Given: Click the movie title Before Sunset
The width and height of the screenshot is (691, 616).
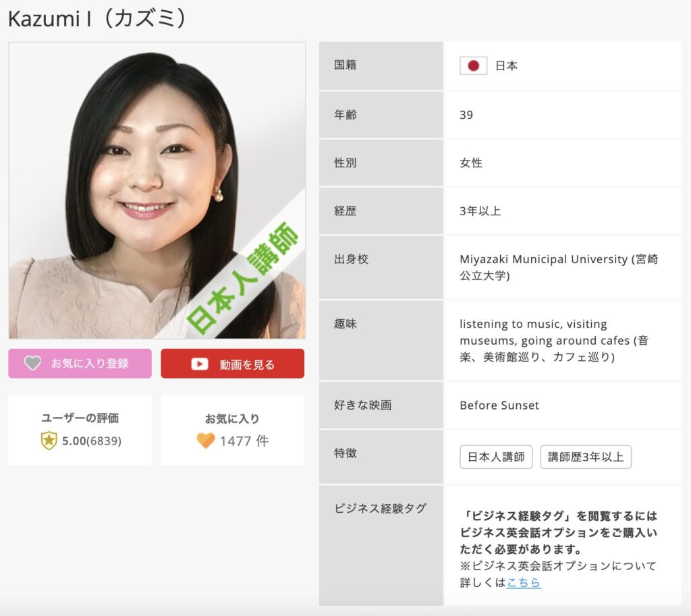Looking at the screenshot, I should point(499,405).
